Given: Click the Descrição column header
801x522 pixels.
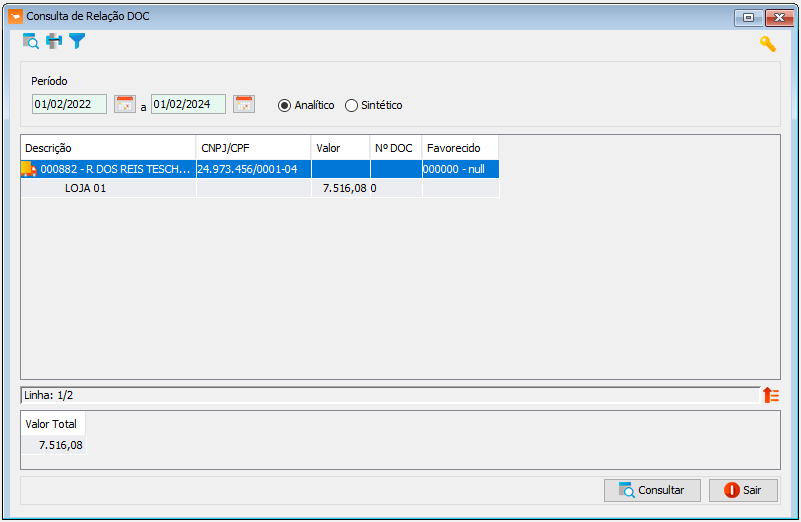Looking at the screenshot, I should [x=108, y=148].
